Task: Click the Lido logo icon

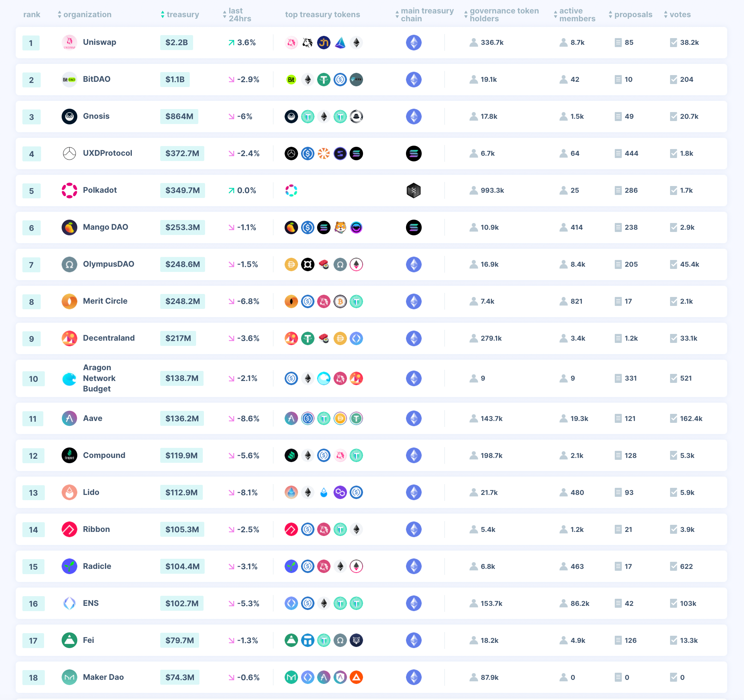Action: click(x=69, y=493)
